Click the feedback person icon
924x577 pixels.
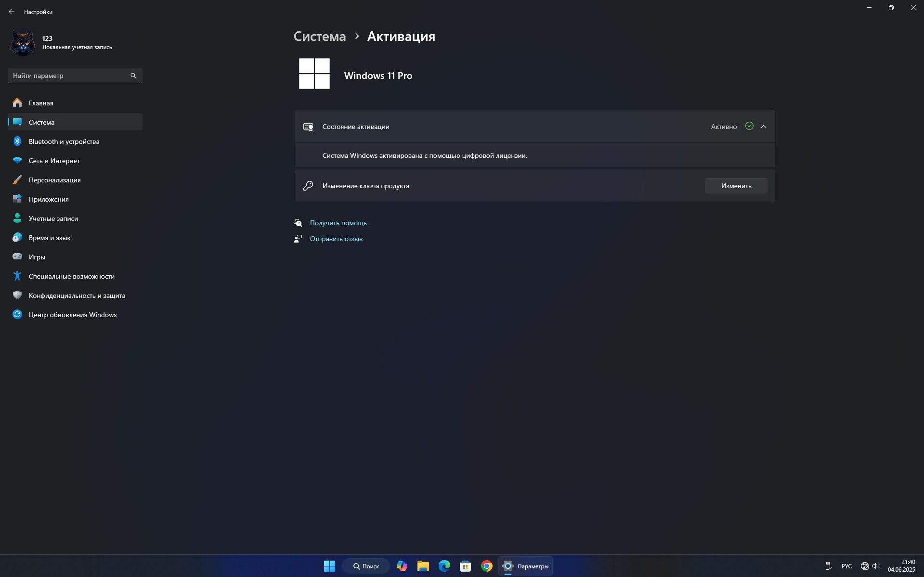pos(298,239)
